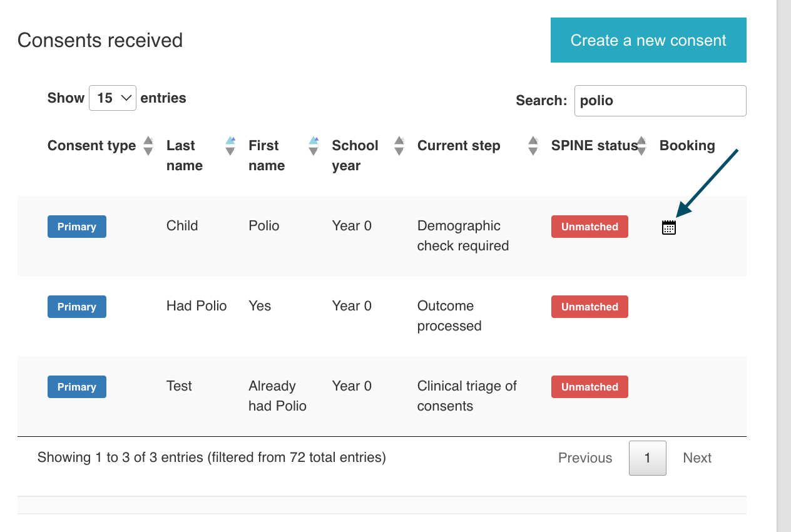Click Unmatched status for Test row
This screenshot has height=532, width=791.
click(x=589, y=387)
